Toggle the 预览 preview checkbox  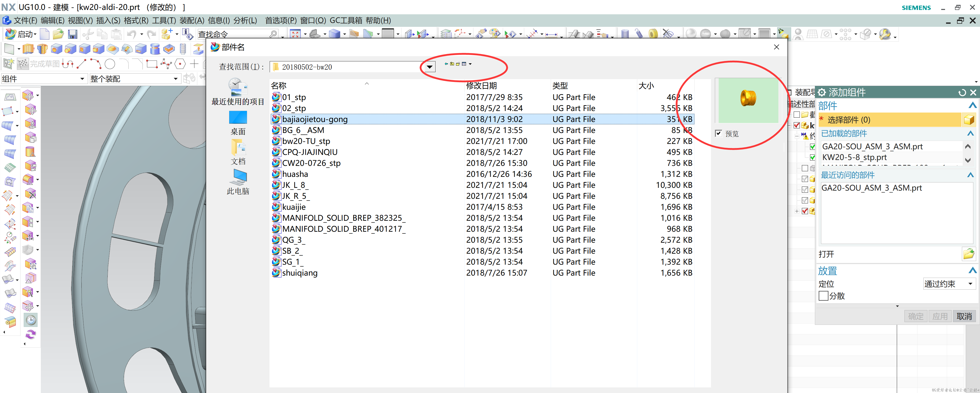pyautogui.click(x=718, y=133)
